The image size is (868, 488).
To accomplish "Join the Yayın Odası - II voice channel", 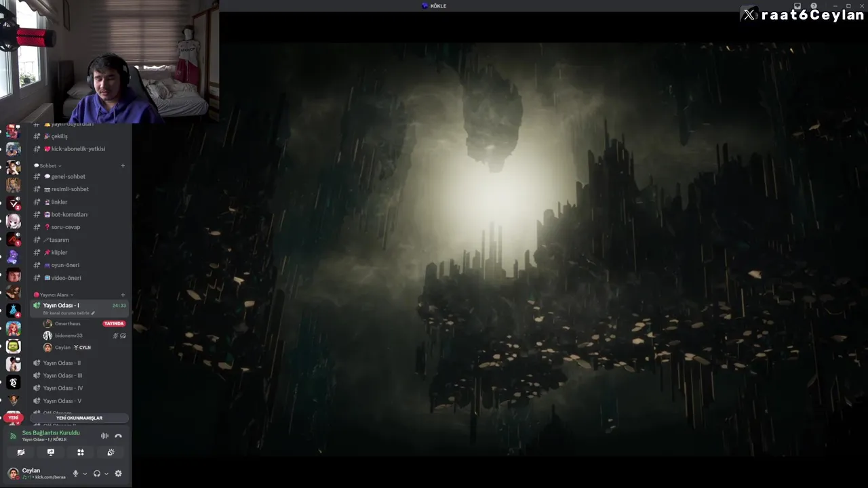I will 78,363.
